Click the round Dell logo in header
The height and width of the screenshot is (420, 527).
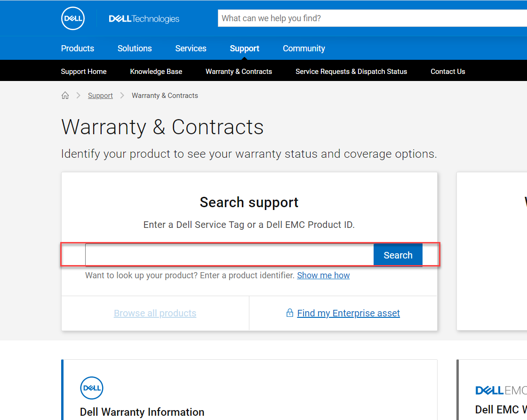pos(73,18)
